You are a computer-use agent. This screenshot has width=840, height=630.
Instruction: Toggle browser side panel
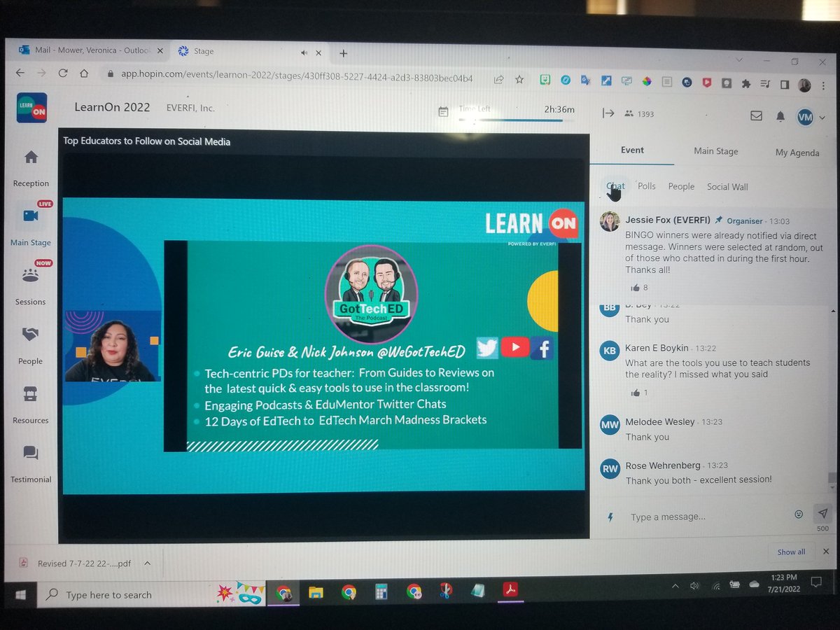785,84
